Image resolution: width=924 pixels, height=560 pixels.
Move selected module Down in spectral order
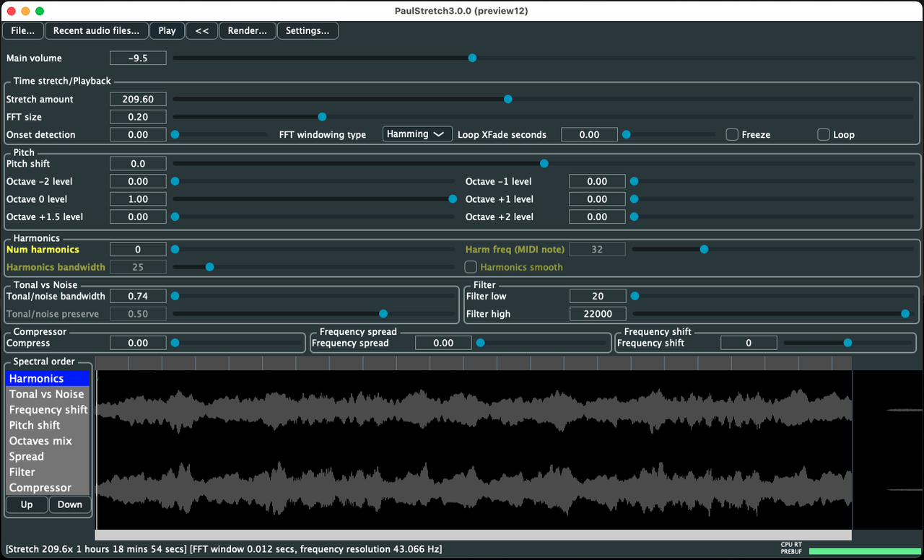coord(70,504)
